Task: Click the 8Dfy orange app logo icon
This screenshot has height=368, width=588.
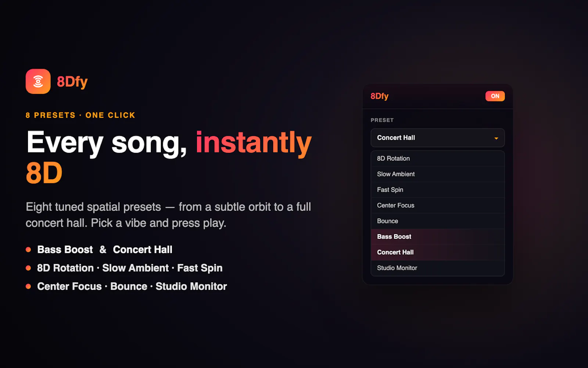Action: click(38, 81)
